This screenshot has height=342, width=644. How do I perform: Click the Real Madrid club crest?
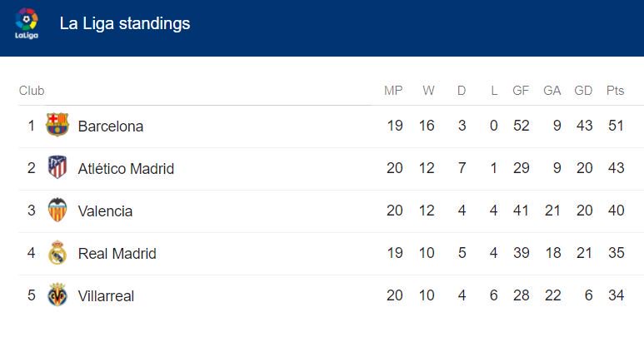pyautogui.click(x=57, y=253)
